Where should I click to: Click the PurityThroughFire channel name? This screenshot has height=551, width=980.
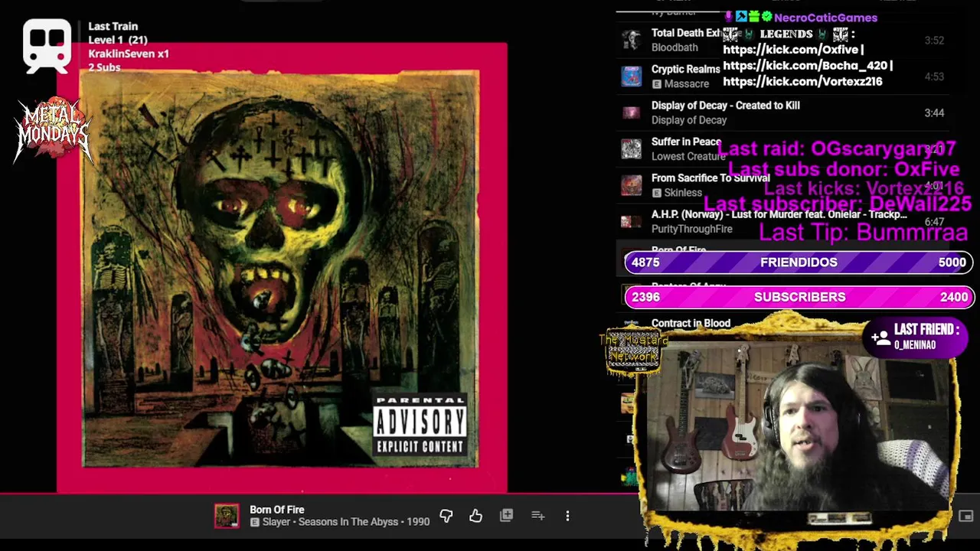click(692, 229)
